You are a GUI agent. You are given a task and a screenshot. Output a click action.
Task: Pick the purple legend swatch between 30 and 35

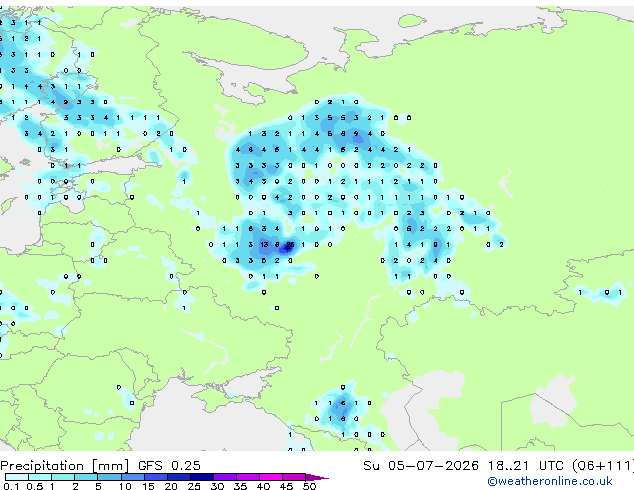click(225, 477)
